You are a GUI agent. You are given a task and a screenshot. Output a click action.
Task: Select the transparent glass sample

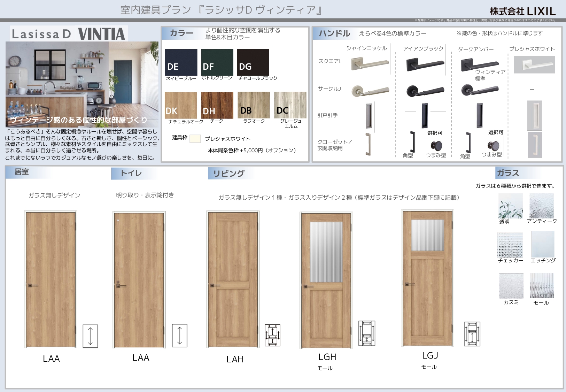click(511, 206)
